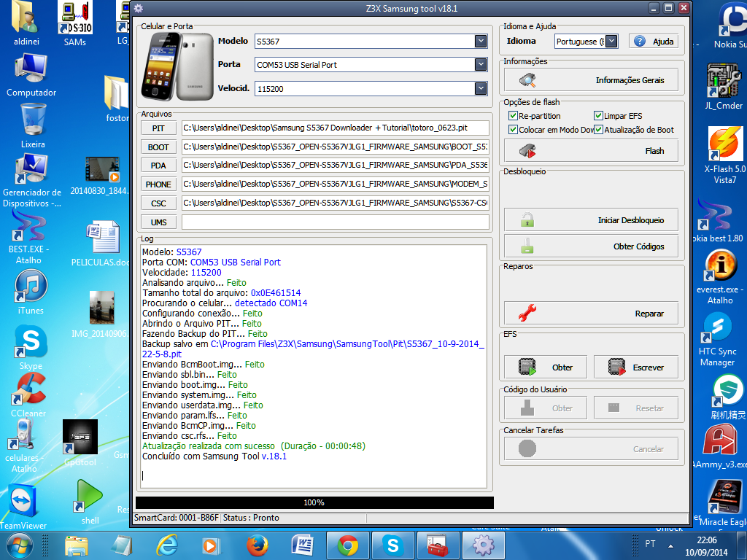Click the BOOT file button
Viewport: 747px width, 560px height.
[x=158, y=147]
